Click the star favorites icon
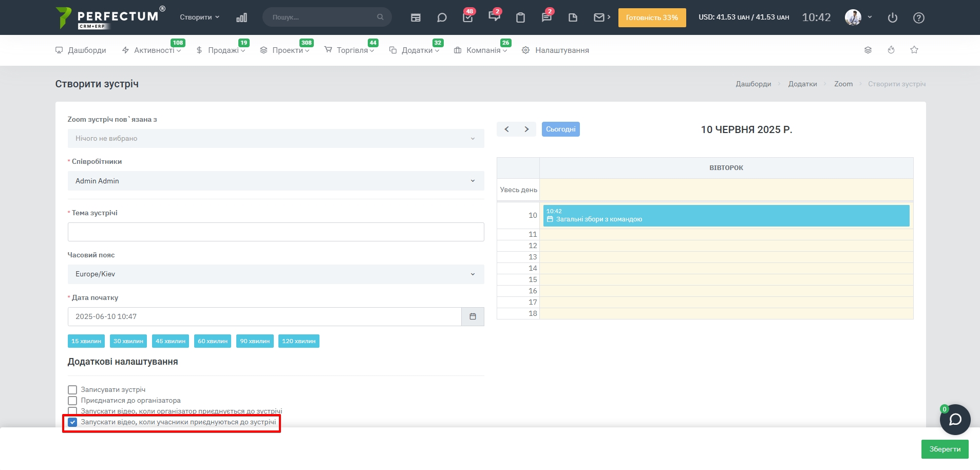The width and height of the screenshot is (980, 470). (914, 50)
